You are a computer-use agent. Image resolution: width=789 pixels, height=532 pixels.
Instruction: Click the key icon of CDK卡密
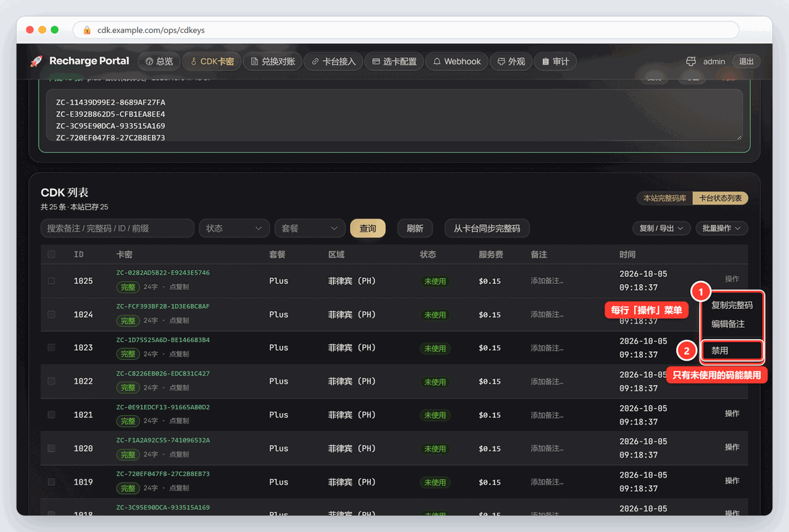pyautogui.click(x=194, y=62)
